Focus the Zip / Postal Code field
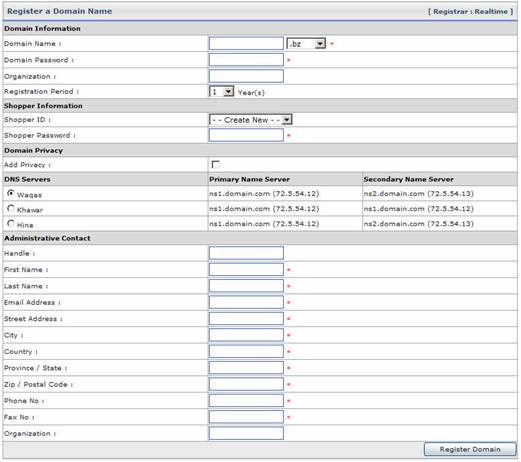Image resolution: width=521 pixels, height=462 pixels. coord(246,384)
